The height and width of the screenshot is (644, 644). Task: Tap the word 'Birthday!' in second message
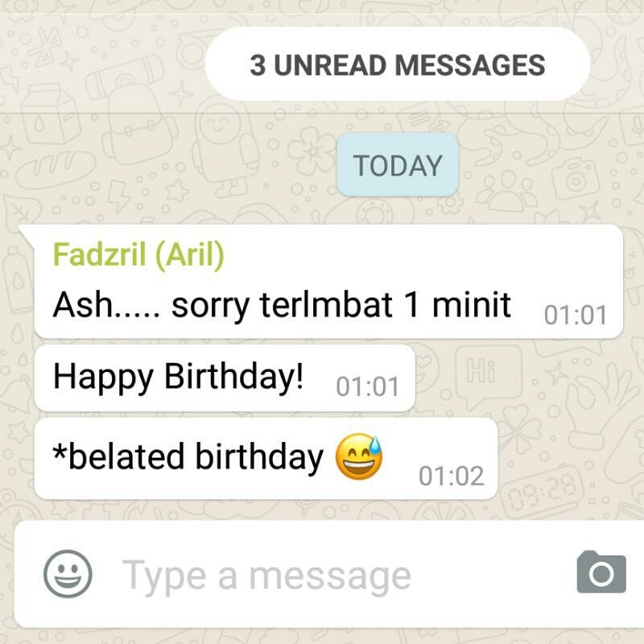click(x=233, y=377)
